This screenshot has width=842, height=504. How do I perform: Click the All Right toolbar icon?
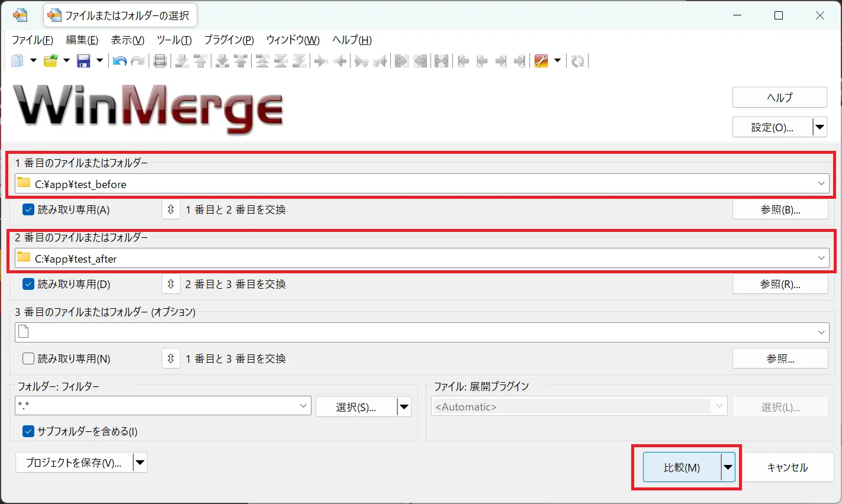(x=401, y=61)
